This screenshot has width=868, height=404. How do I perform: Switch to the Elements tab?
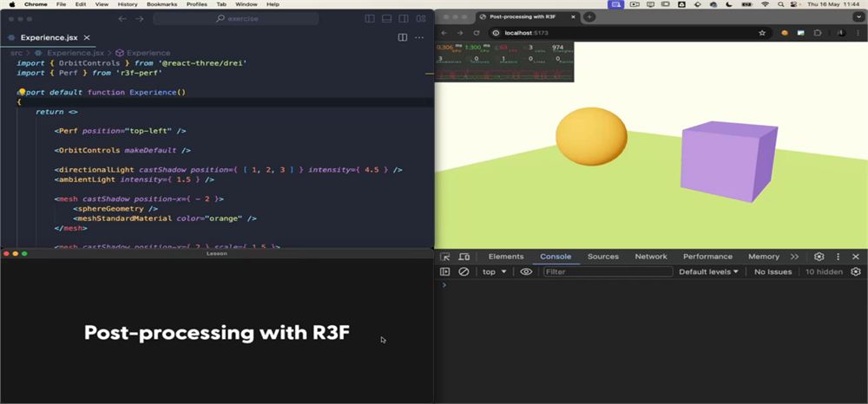tap(505, 257)
